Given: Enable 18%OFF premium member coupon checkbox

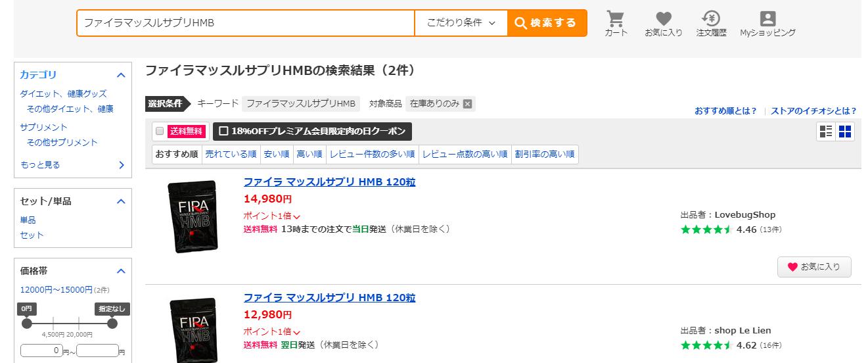Looking at the screenshot, I should pos(223,131).
